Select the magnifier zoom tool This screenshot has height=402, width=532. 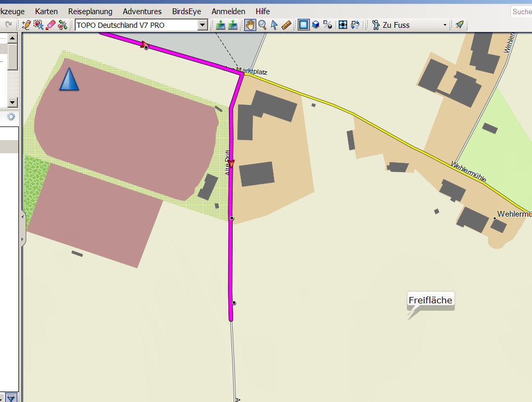[262, 25]
